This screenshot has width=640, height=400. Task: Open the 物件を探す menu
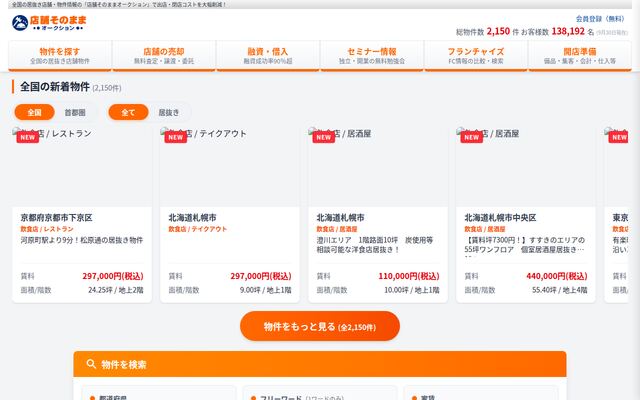(x=60, y=56)
